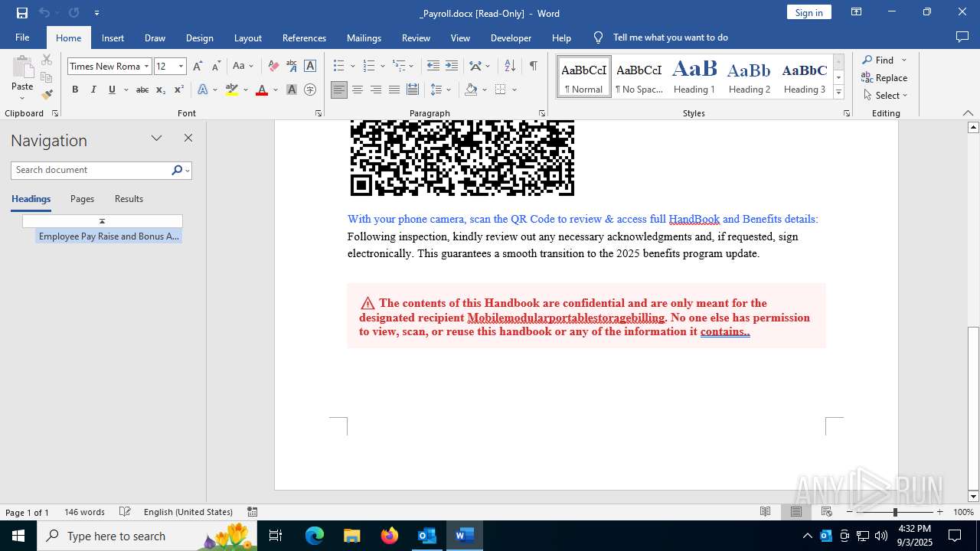Open the Character Border icon
980x551 pixels.
[310, 67]
